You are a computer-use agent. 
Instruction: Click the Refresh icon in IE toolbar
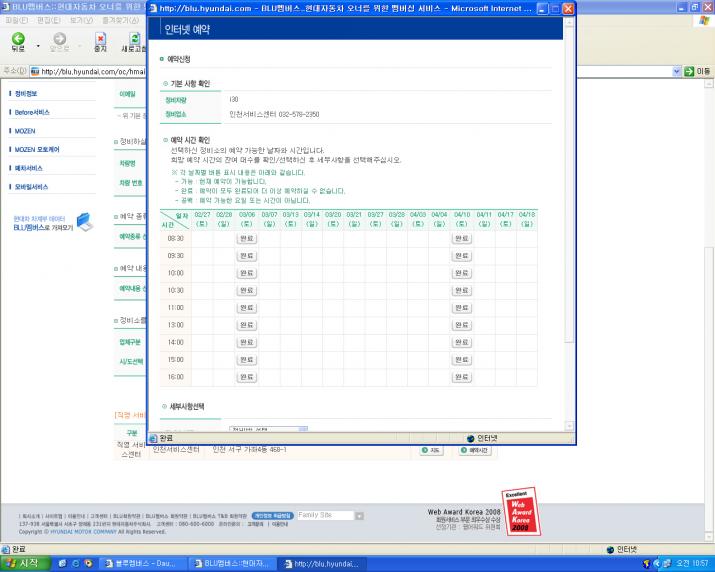134,38
